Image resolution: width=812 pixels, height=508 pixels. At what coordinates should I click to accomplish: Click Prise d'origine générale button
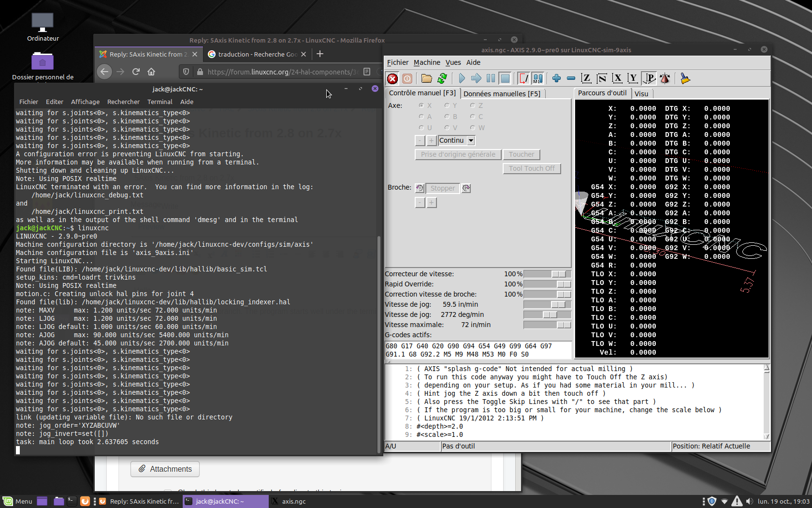pos(458,154)
